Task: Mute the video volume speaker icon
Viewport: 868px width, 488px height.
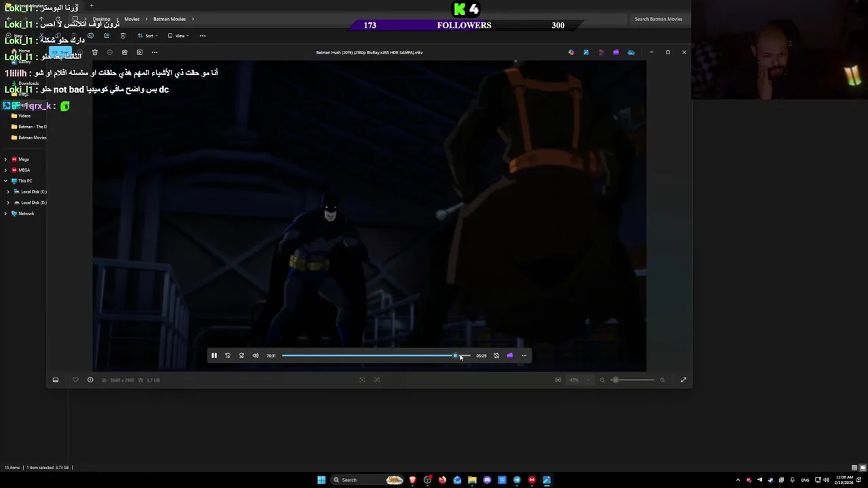Action: [256, 355]
